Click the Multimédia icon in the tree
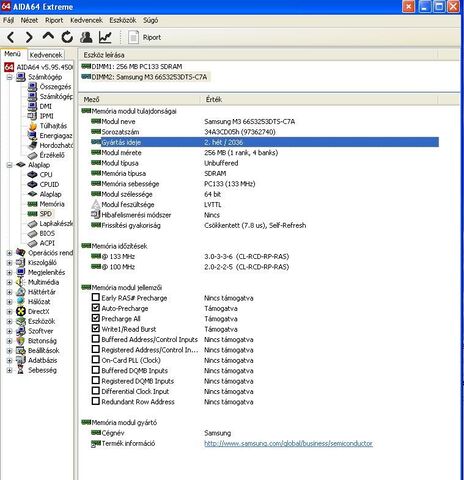This screenshot has width=464, height=480. point(21,282)
